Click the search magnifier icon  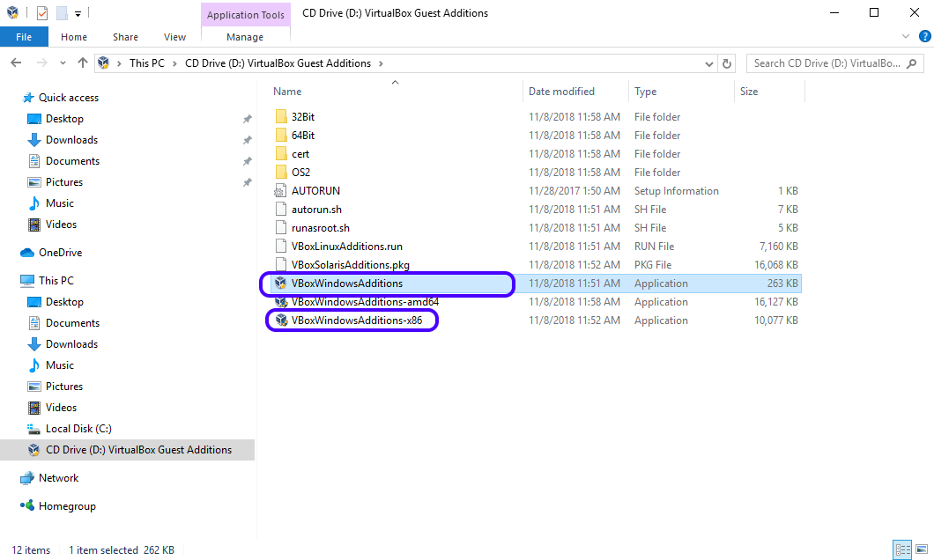[911, 63]
